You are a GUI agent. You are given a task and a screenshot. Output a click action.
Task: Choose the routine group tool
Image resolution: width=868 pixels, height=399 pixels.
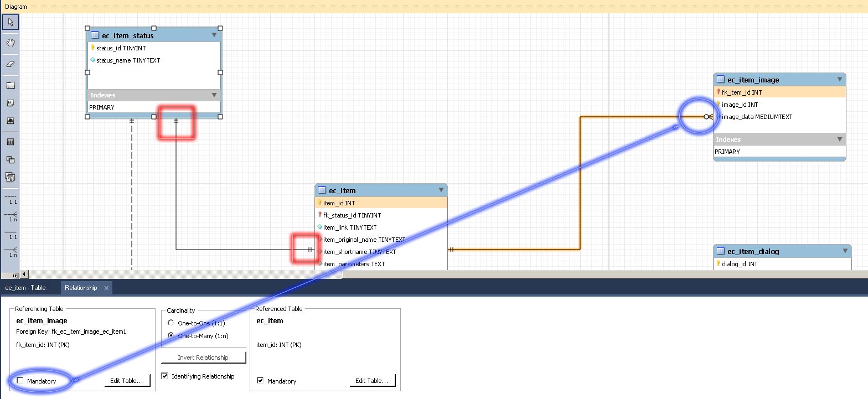tap(11, 178)
